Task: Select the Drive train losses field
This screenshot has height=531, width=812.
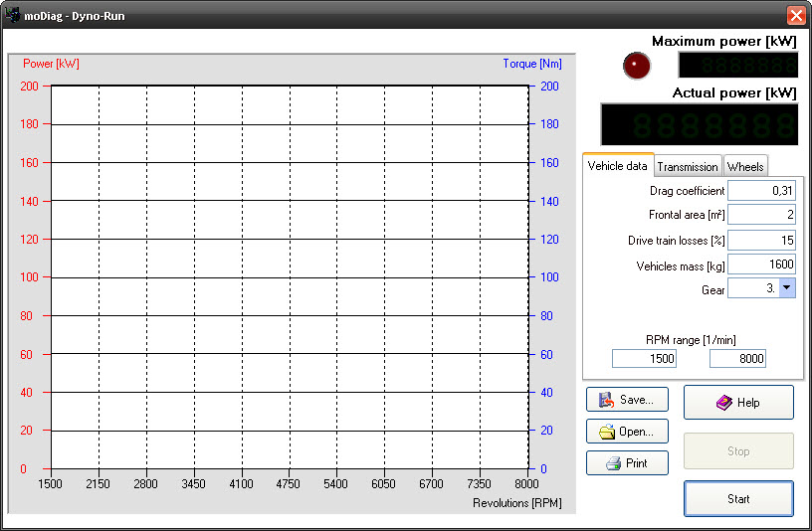Action: (x=761, y=240)
